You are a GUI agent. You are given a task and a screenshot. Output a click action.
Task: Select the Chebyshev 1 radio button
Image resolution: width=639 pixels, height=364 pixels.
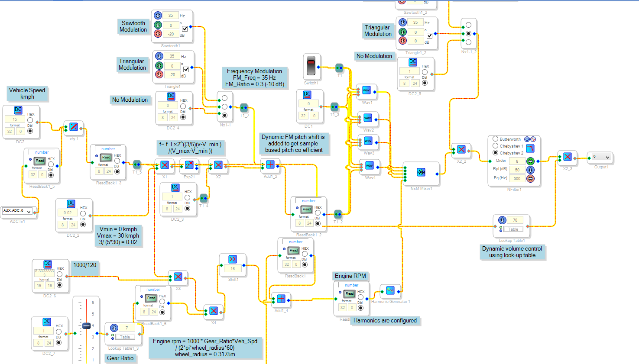[x=495, y=146]
